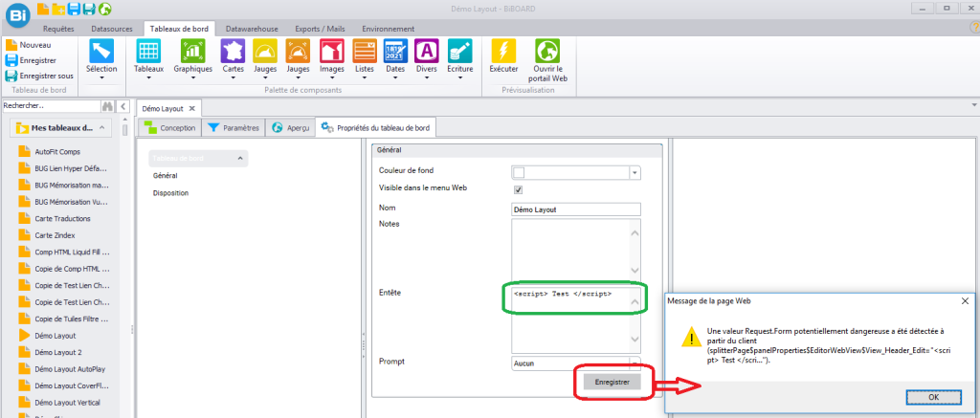The image size is (980, 418).
Task: Click the Dates calendar component icon
Action: [395, 52]
